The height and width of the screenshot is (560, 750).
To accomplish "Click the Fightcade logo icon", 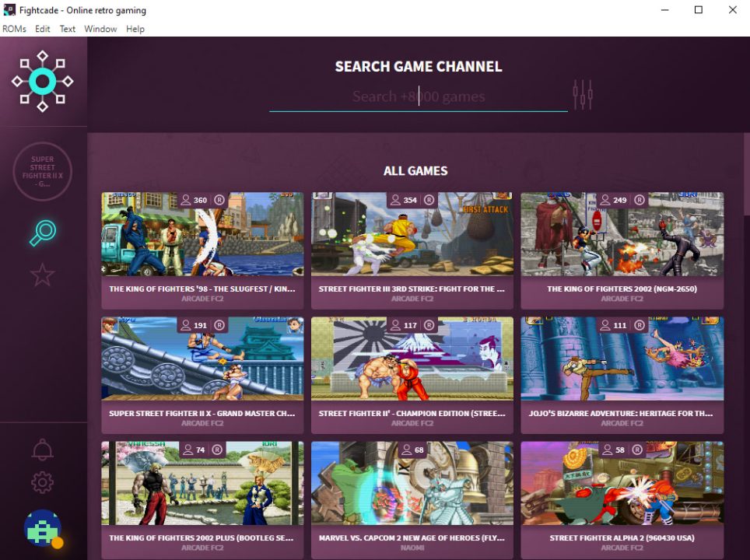I will click(43, 81).
